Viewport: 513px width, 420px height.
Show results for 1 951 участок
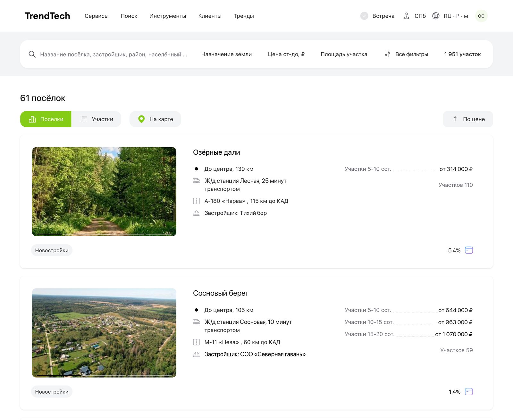(x=462, y=54)
